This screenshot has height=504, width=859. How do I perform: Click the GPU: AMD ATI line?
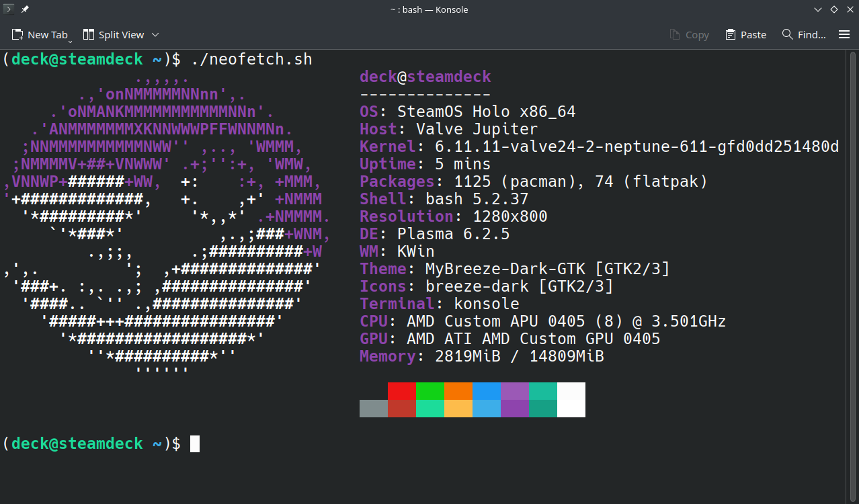[x=510, y=339]
